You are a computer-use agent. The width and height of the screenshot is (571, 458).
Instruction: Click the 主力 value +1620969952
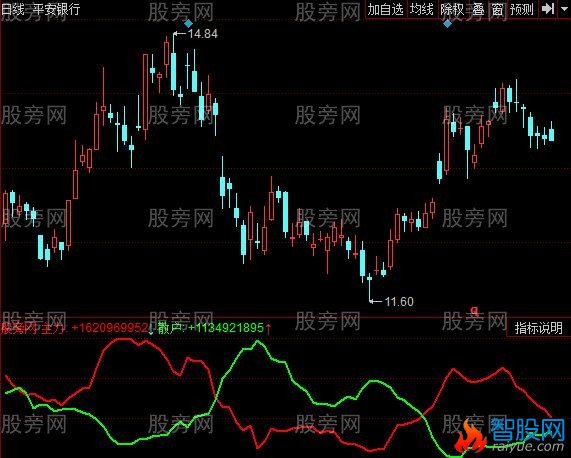coord(110,328)
